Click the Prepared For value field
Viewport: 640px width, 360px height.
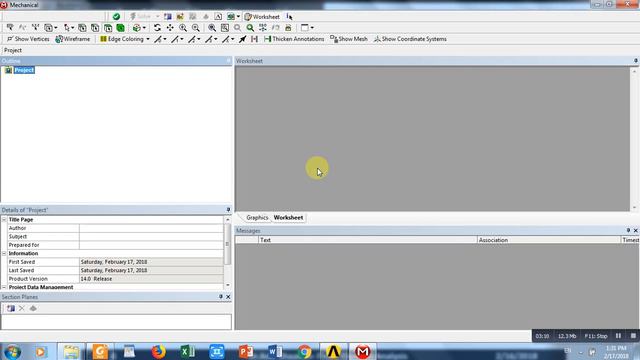151,245
